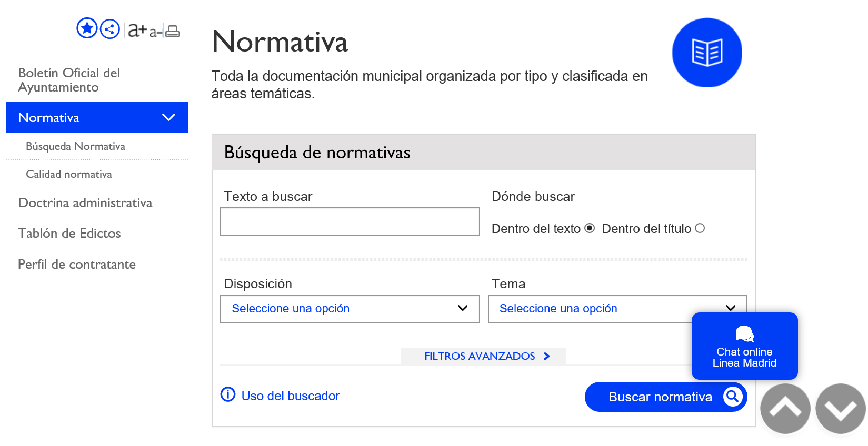Collapse the Normativa sidebar menu chevron
This screenshot has height=446, width=868.
[168, 117]
